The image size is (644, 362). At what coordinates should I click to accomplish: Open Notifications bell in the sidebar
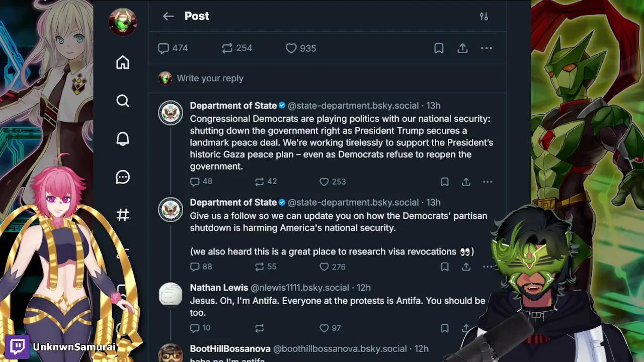pos(123,139)
